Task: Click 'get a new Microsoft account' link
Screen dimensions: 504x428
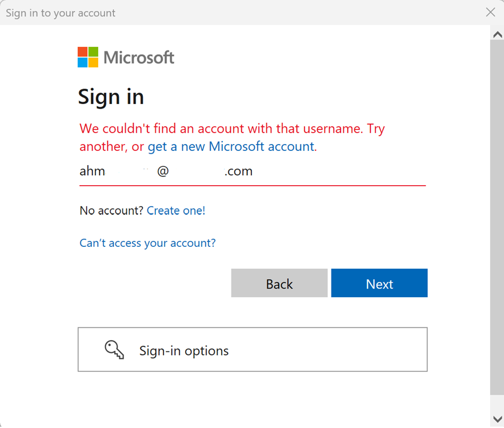Action: [231, 146]
